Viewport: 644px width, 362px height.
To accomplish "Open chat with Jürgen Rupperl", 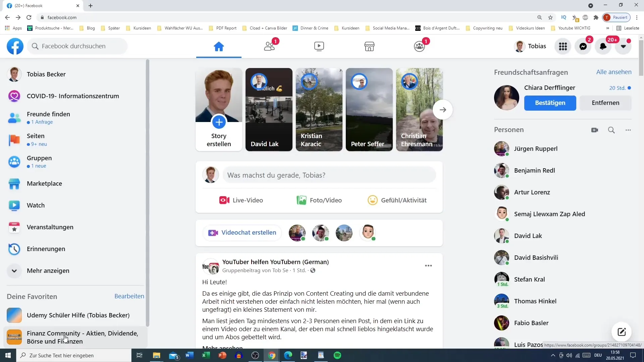I will (563, 149).
